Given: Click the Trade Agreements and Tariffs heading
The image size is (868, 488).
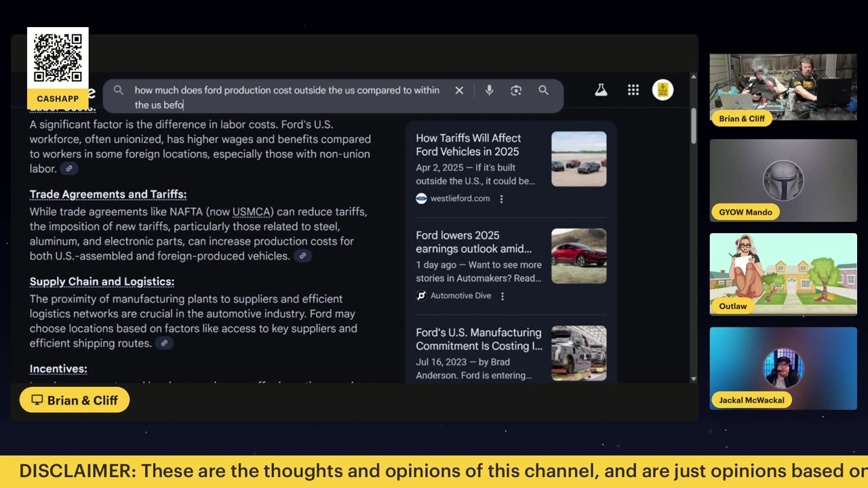Looking at the screenshot, I should [108, 195].
